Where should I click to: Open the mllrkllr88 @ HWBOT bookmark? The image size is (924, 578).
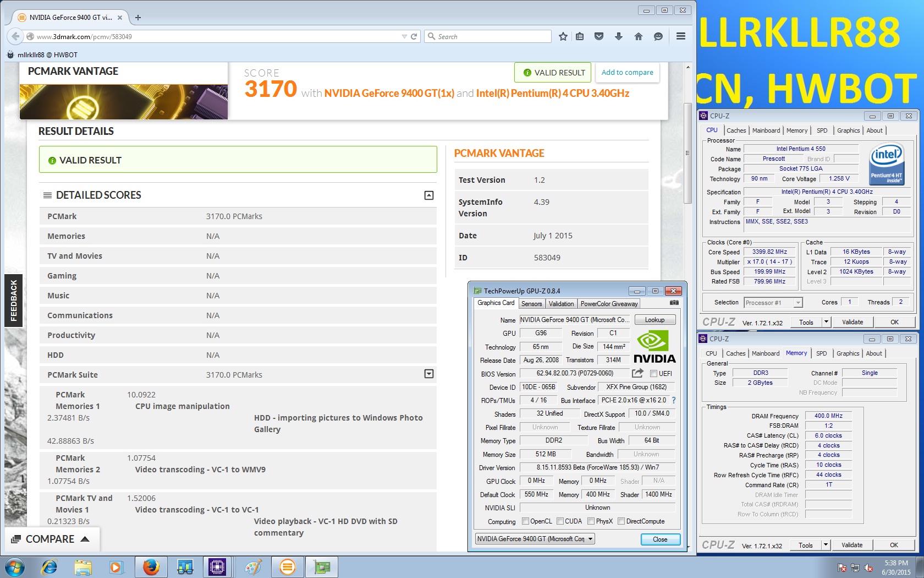(42, 54)
